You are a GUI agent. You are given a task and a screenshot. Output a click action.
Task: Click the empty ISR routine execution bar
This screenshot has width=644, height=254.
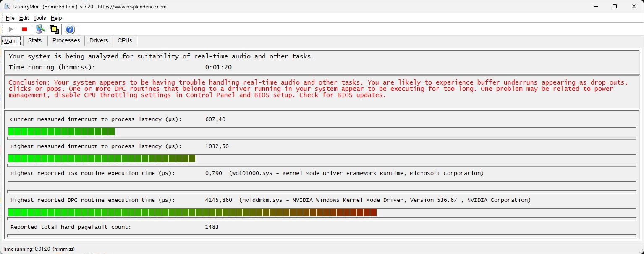322,185
